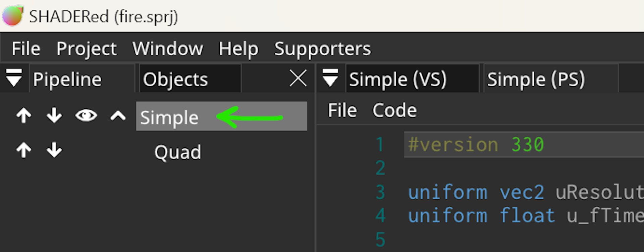Move the Simple pass up
Screen dimensions: 644x252
point(24,116)
